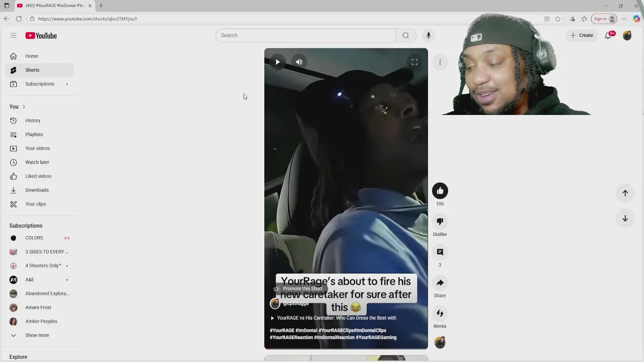This screenshot has width=644, height=362.
Task: Open the YouTube account avatar menu
Action: (627, 35)
